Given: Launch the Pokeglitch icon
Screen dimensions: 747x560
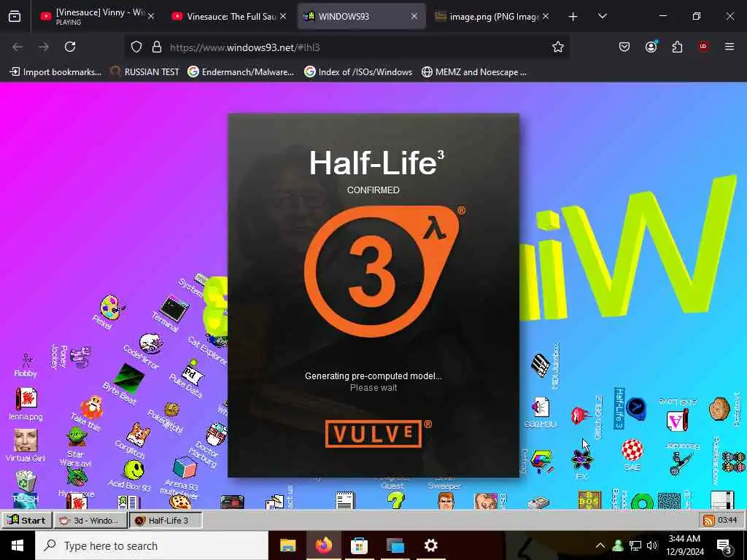Looking at the screenshot, I should point(172,410).
